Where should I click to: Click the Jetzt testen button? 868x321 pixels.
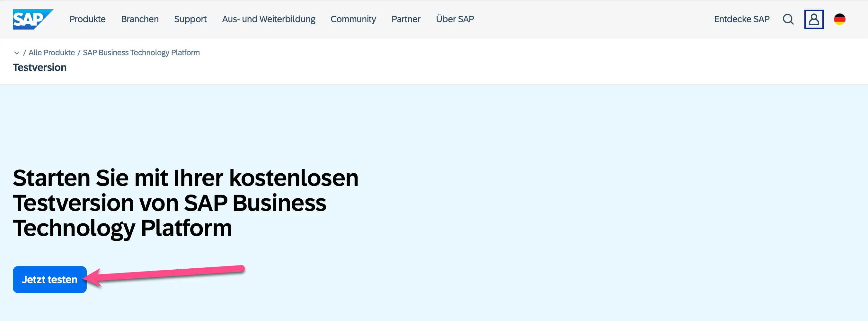[49, 279]
